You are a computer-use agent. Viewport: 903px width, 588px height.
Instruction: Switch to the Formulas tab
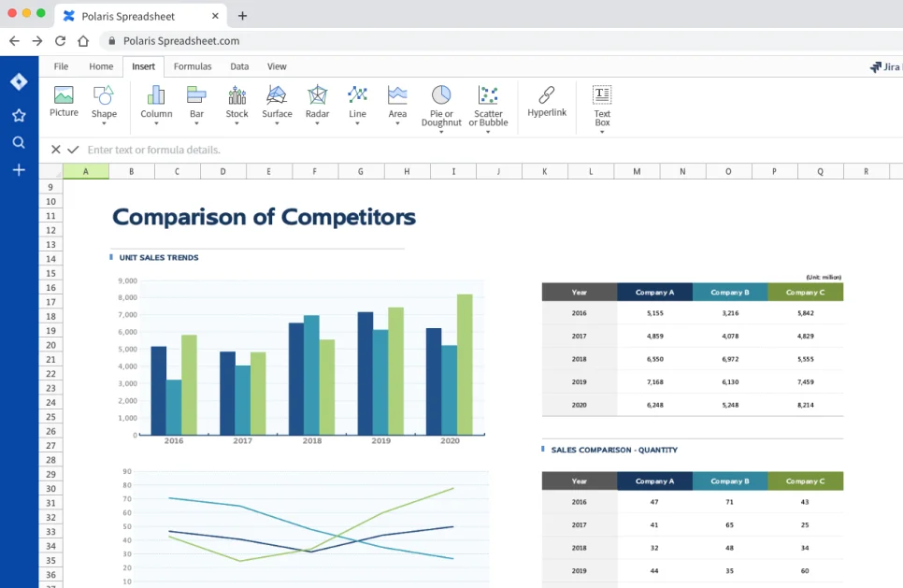pos(193,66)
